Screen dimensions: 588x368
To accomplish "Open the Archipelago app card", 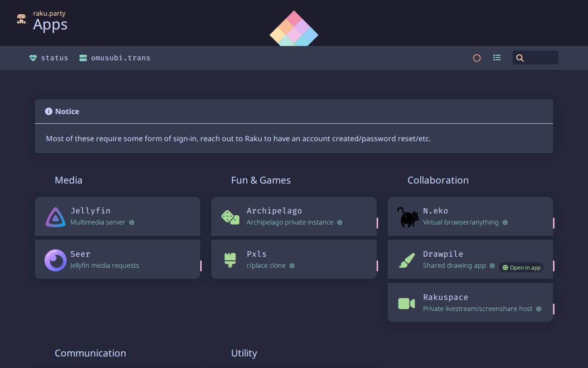I will pyautogui.click(x=294, y=217).
